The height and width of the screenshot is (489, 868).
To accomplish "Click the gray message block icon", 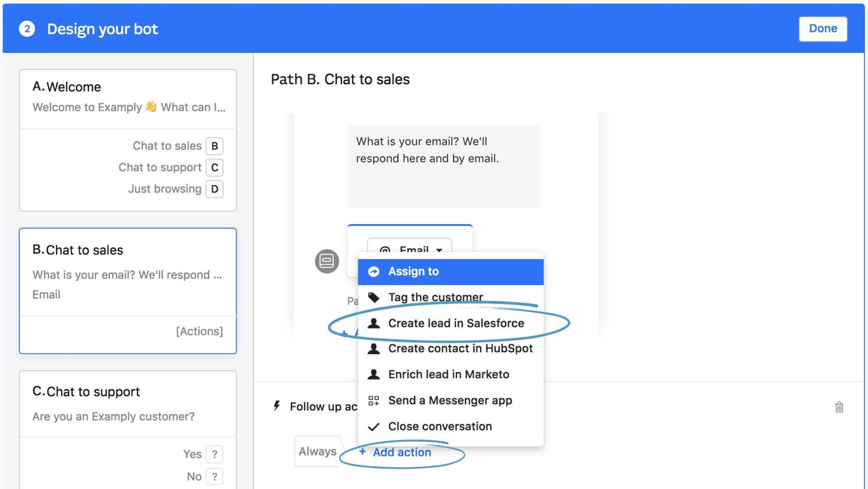I will [327, 261].
